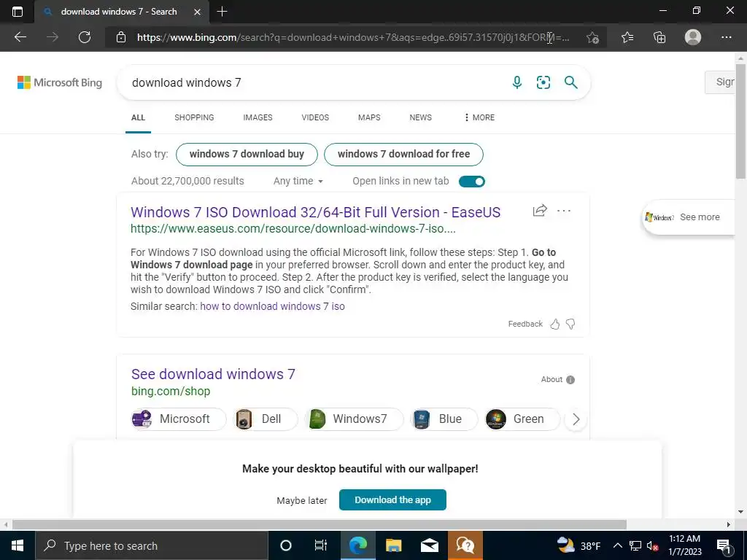The width and height of the screenshot is (747, 560).
Task: Dismiss wallpaper prompt with Maybe later
Action: (301, 500)
